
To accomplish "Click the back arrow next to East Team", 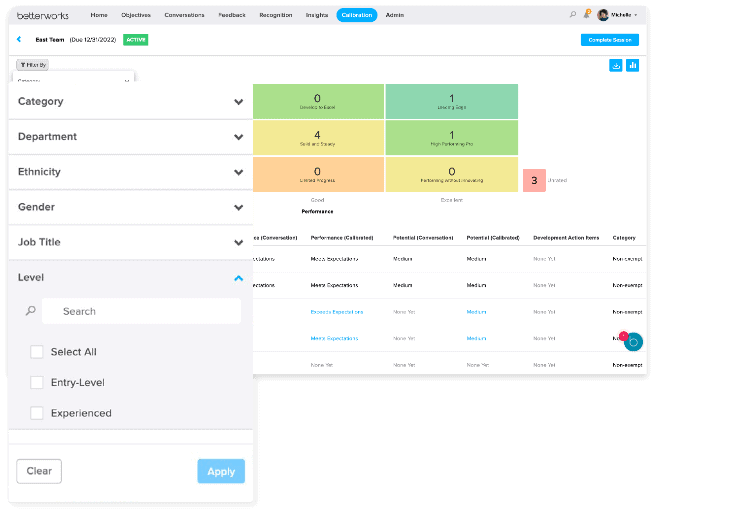I will (19, 40).
